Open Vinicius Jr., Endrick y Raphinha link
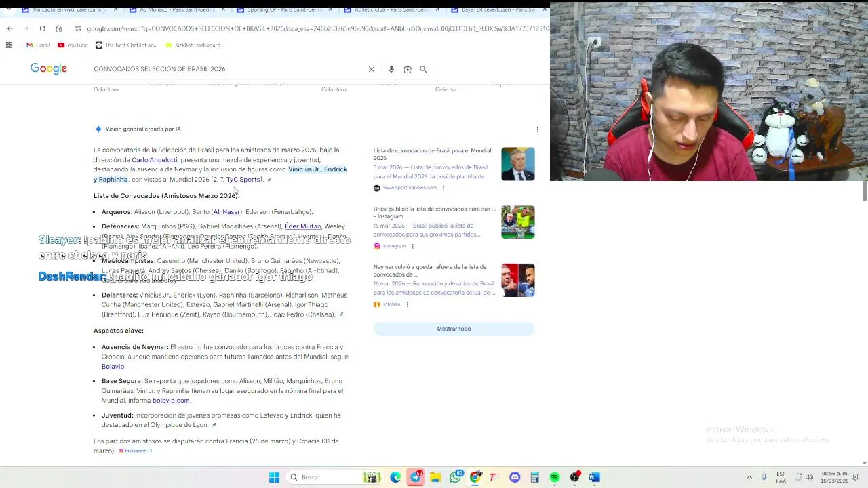 [x=220, y=174]
